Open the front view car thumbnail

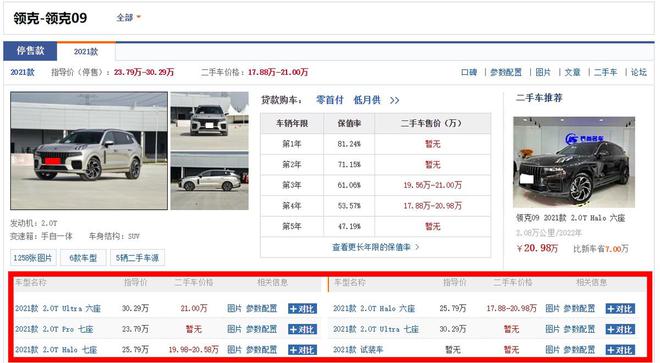209,121
